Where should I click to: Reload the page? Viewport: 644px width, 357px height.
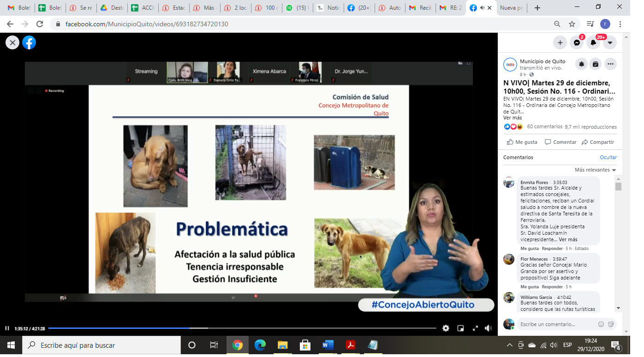click(40, 24)
